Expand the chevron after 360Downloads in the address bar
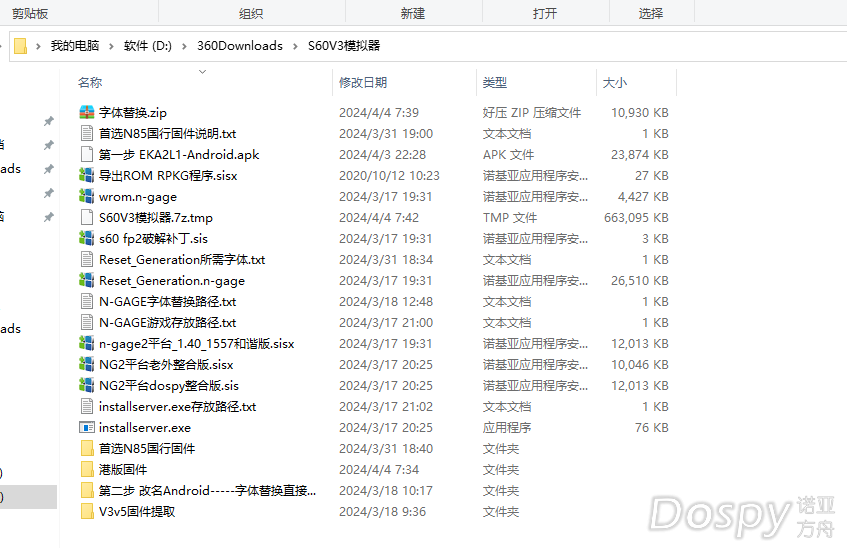 pos(295,46)
